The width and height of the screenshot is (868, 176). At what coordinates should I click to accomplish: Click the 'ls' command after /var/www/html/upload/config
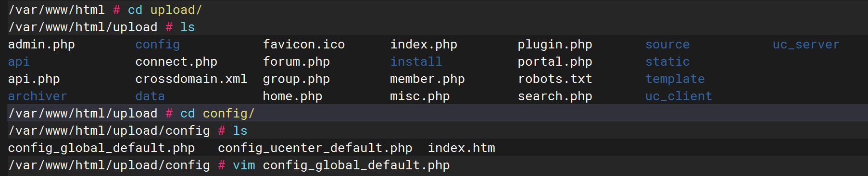[x=240, y=131]
